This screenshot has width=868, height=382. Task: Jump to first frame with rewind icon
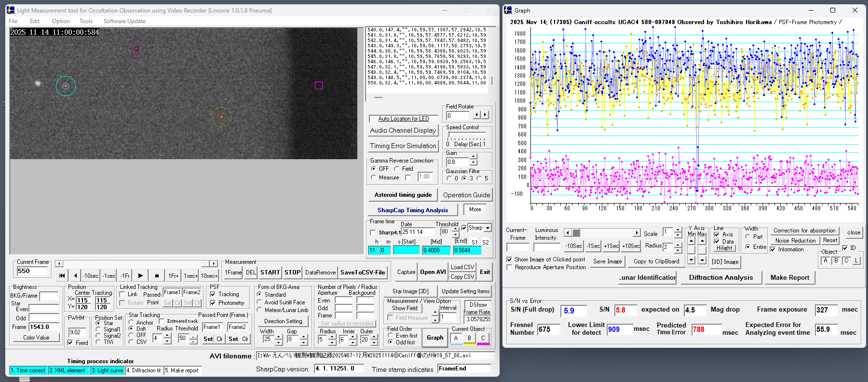[62, 276]
